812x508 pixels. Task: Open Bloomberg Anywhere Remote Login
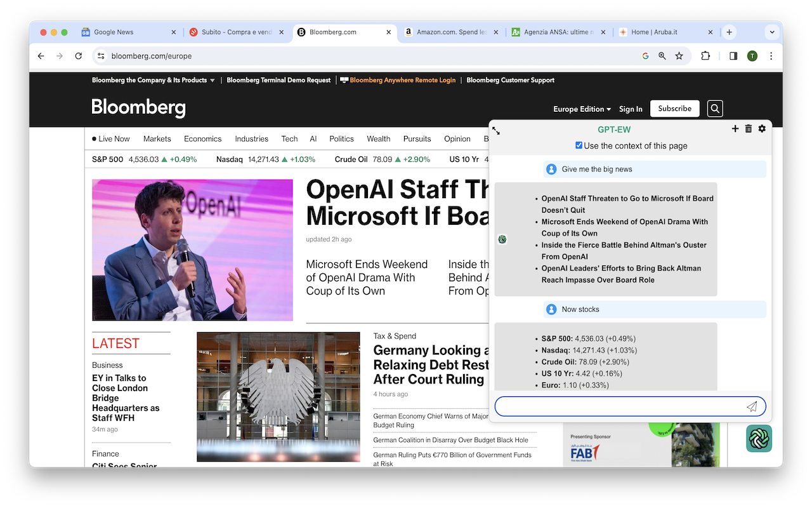click(x=398, y=80)
